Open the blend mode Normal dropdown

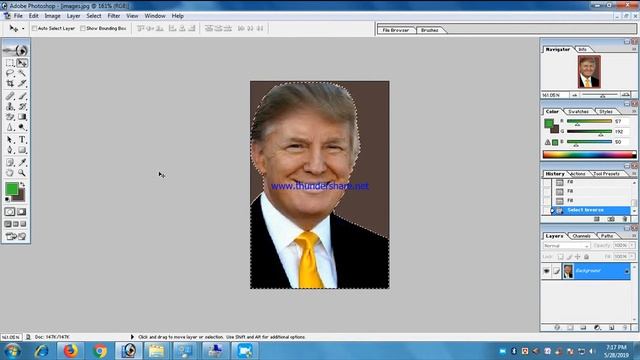click(566, 246)
